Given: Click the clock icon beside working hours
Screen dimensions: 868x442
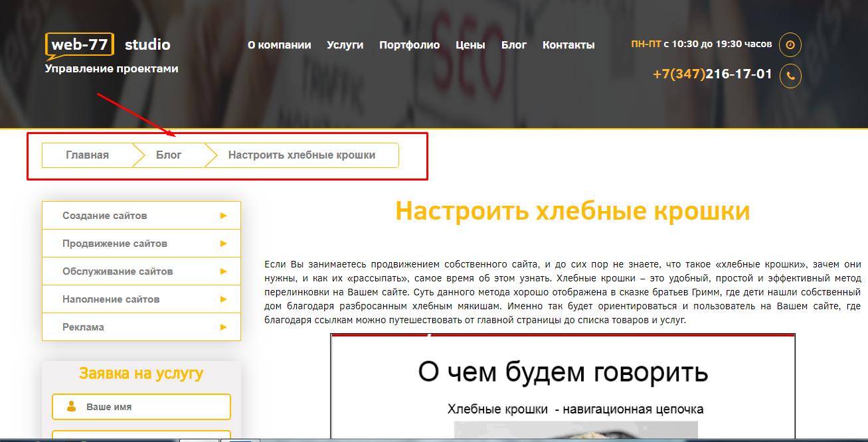Looking at the screenshot, I should point(790,44).
